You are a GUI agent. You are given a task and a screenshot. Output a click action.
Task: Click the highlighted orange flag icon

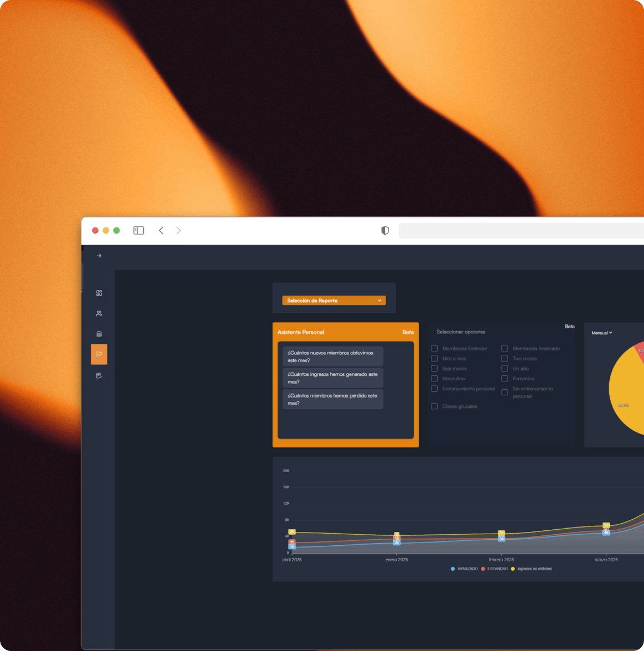99,354
